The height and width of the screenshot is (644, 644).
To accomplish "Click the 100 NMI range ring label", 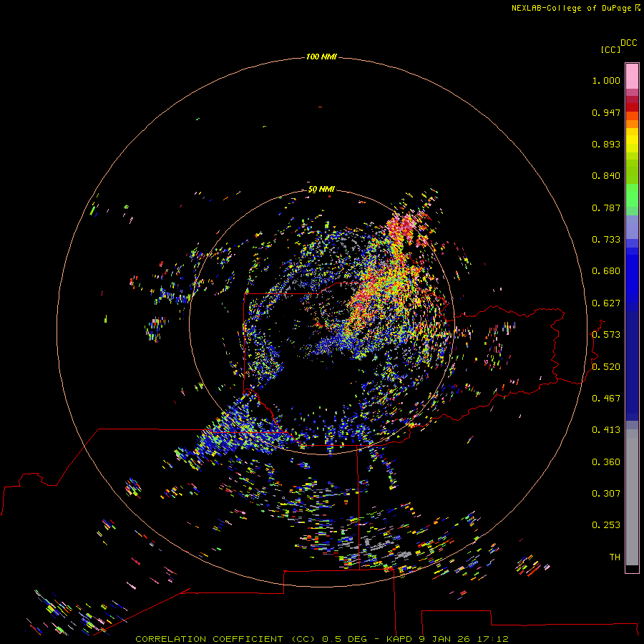I will tap(321, 57).
